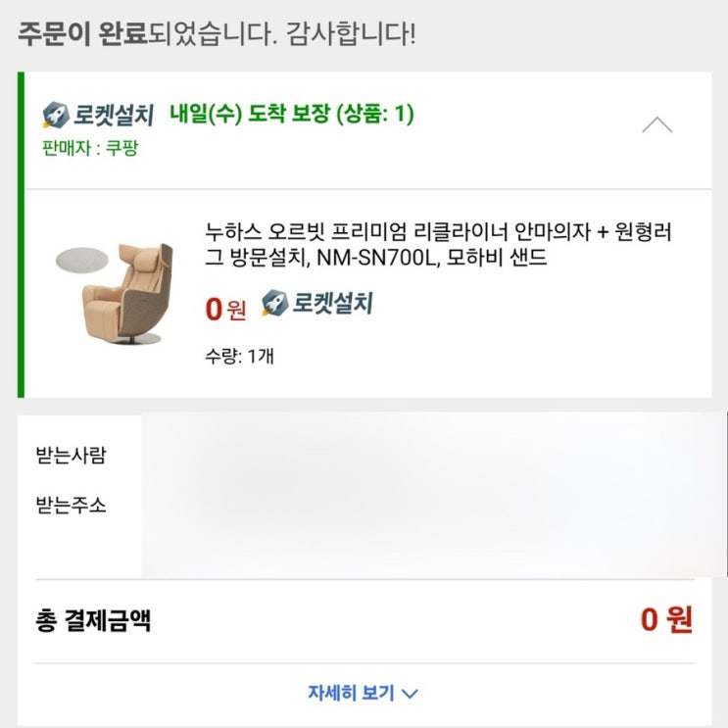Image resolution: width=728 pixels, height=728 pixels.
Task: Click the product price 0원
Action: pos(225,309)
